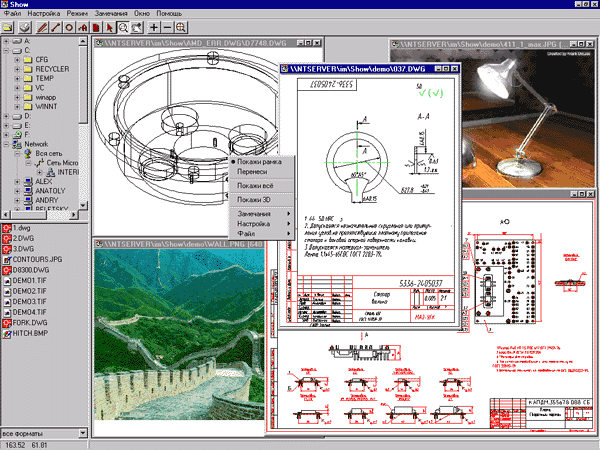600x450 pixels.
Task: Click folder tree horizontal scroll-right arrow
Action: 74,215
